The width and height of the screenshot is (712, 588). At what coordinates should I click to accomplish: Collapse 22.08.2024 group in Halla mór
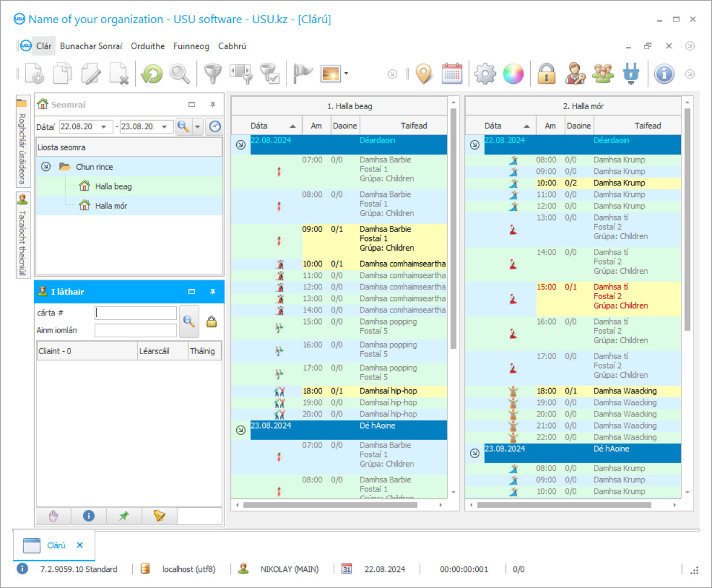[x=475, y=144]
